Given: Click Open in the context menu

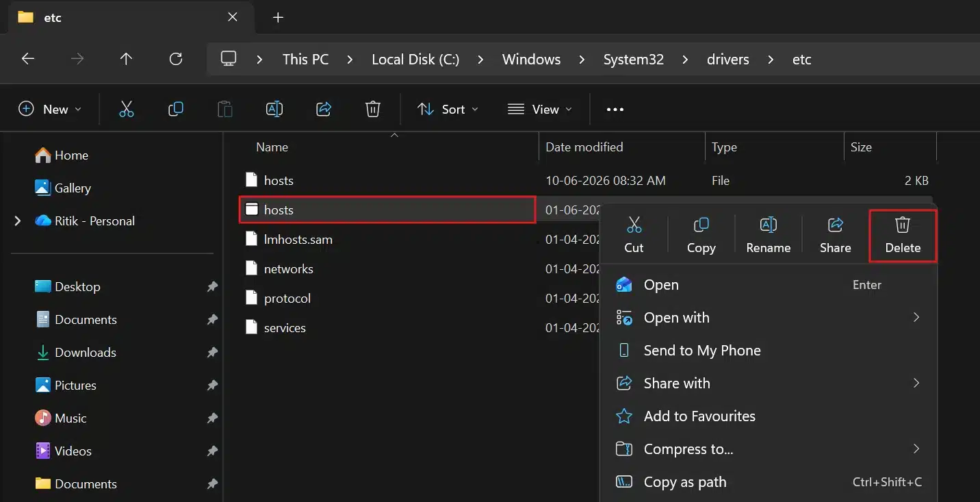Looking at the screenshot, I should click(x=768, y=285).
